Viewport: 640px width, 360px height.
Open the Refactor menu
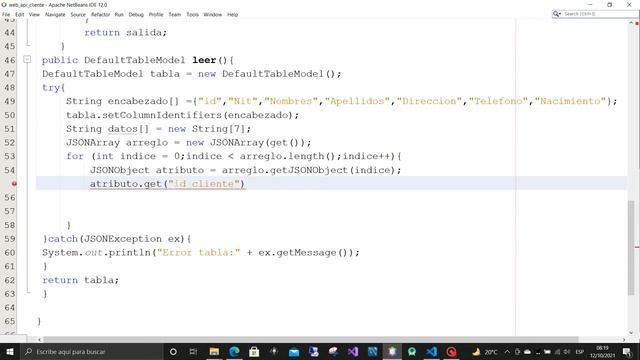click(x=100, y=14)
